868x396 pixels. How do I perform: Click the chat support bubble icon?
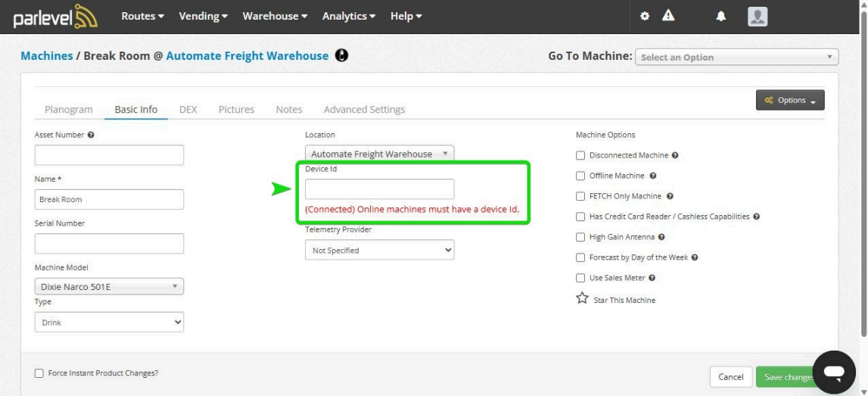834,372
